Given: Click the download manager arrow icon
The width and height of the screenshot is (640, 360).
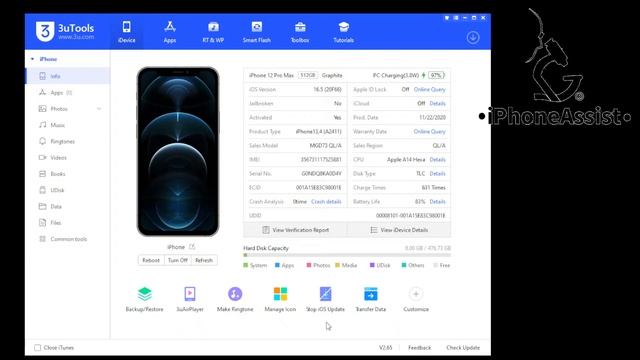Looking at the screenshot, I should pos(473,38).
